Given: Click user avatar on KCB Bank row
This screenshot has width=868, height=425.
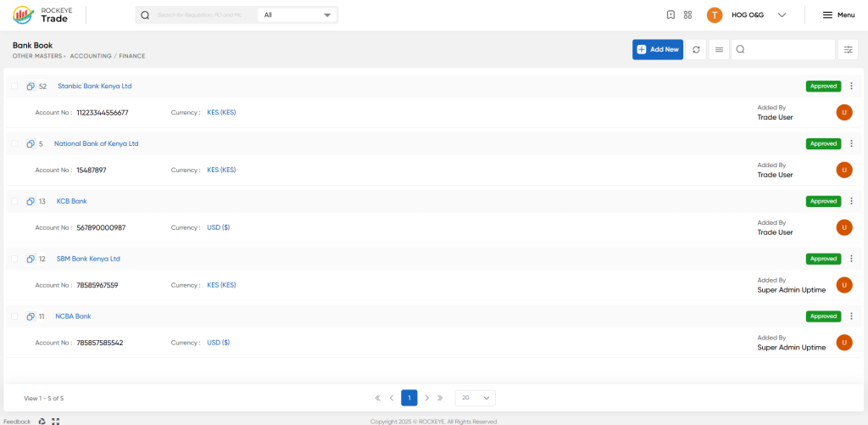Looking at the screenshot, I should point(844,227).
